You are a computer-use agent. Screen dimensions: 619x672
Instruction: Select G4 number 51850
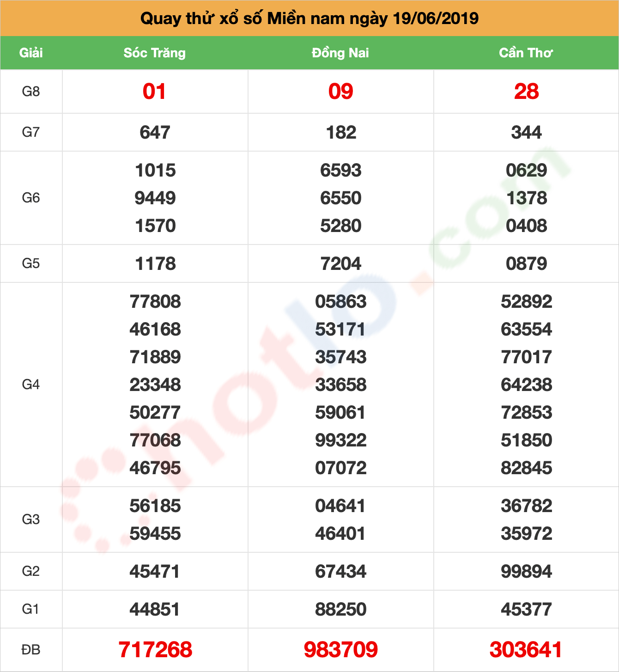tap(527, 440)
